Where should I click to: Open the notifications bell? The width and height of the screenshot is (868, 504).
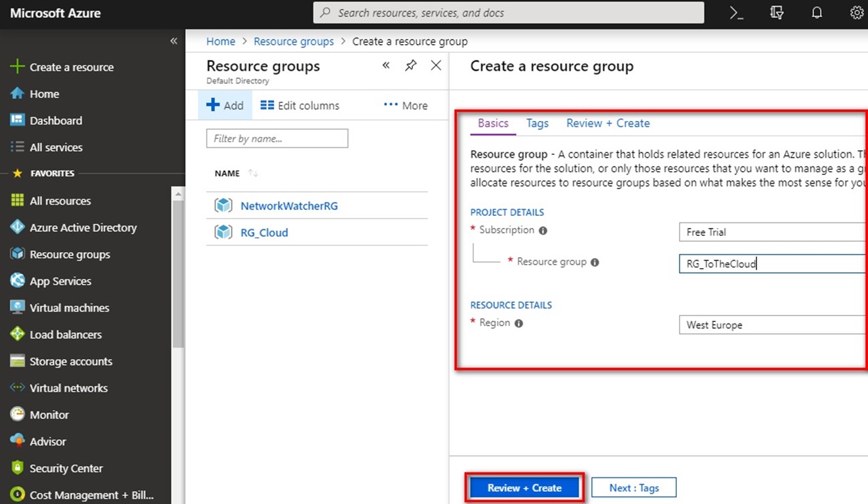pos(817,13)
